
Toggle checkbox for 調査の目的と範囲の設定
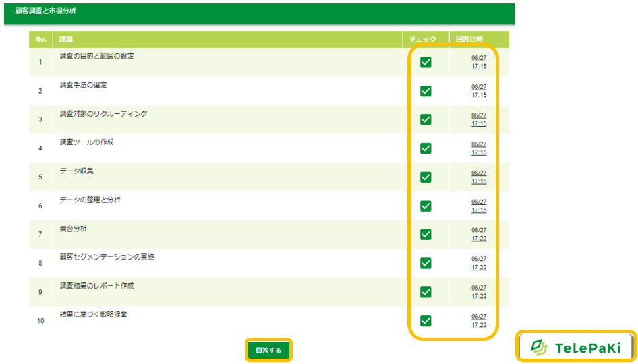click(x=426, y=62)
